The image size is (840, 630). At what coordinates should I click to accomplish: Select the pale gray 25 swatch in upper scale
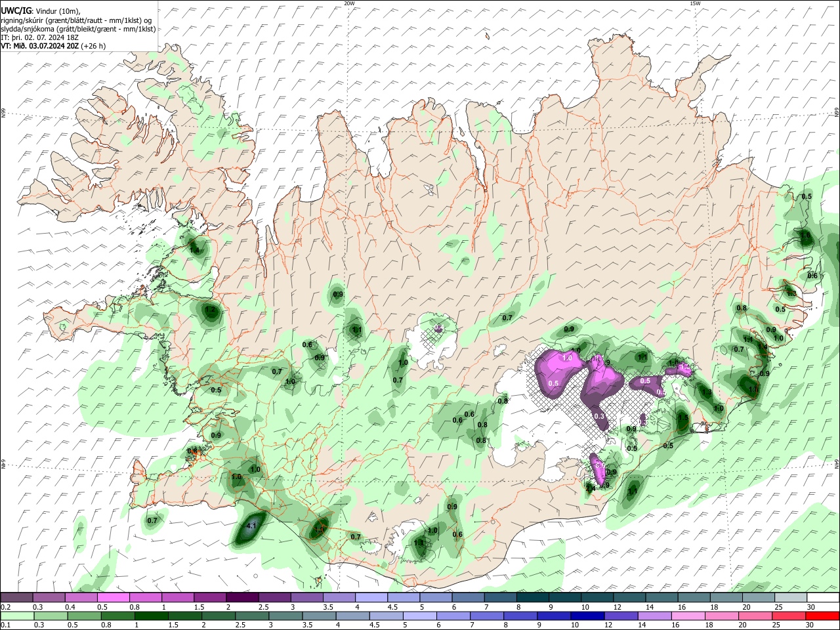point(791,597)
